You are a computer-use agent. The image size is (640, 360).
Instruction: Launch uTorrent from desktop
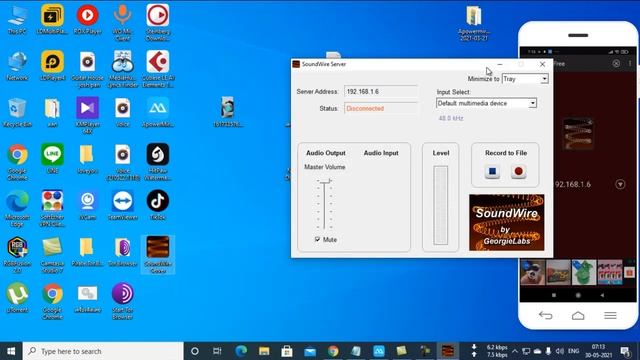[17, 298]
